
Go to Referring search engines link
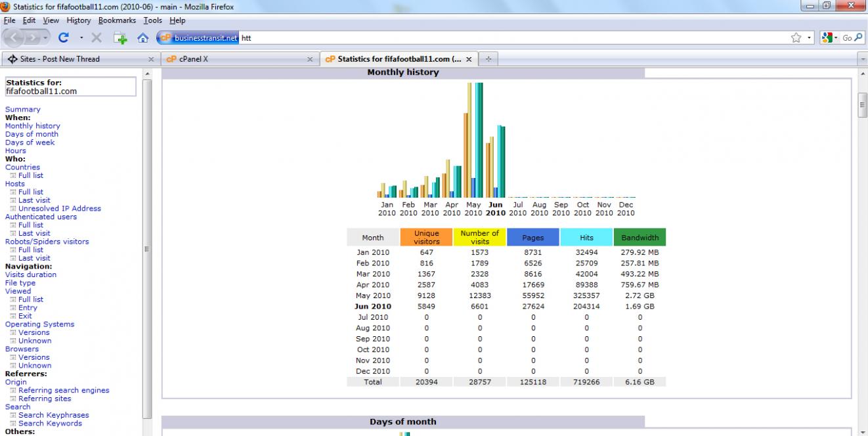pyautogui.click(x=64, y=390)
